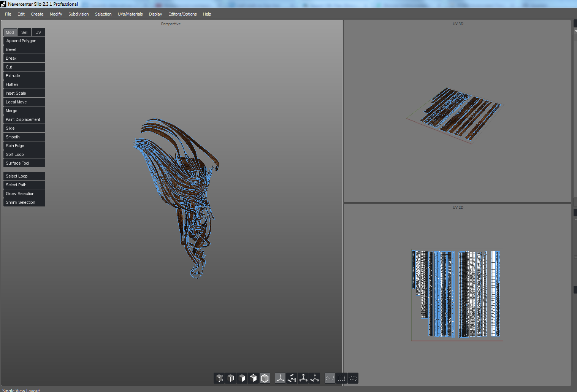Activate multi-component selection mode icon

[254, 378]
